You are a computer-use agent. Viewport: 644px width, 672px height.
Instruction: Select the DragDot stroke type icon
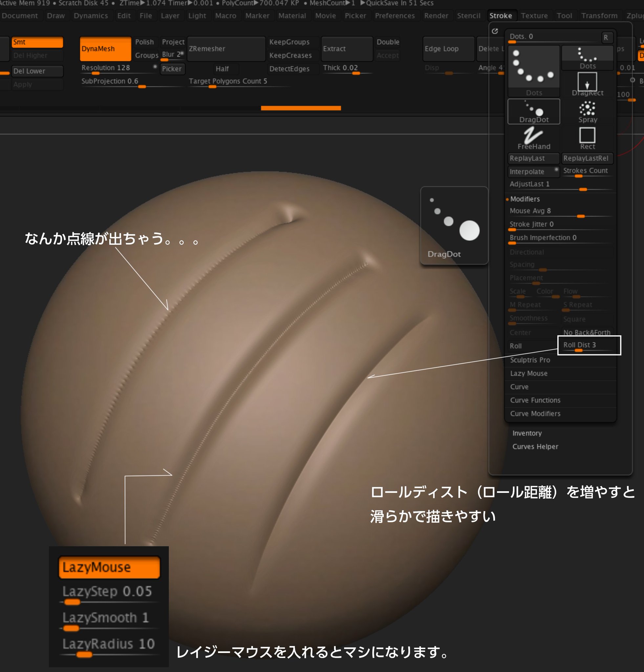[533, 111]
